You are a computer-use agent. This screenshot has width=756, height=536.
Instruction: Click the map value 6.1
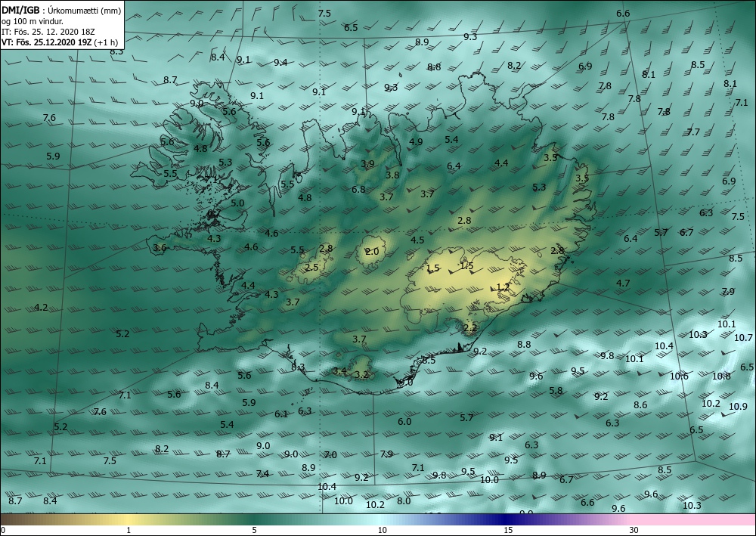pos(281,414)
